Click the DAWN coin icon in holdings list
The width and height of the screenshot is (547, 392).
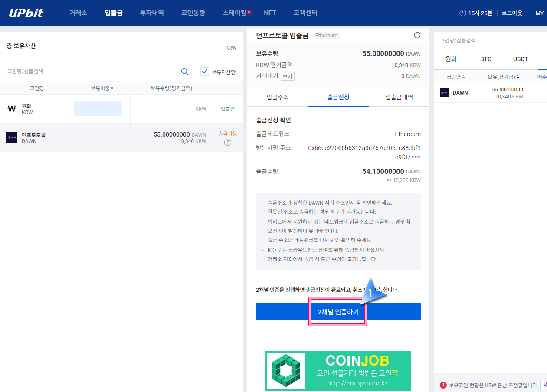tap(12, 137)
